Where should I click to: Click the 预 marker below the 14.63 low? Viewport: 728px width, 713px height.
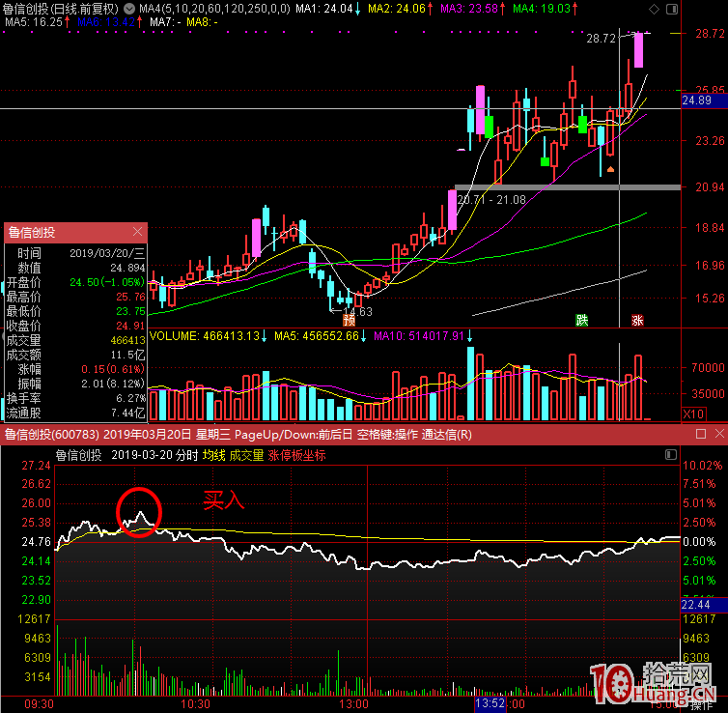(350, 320)
